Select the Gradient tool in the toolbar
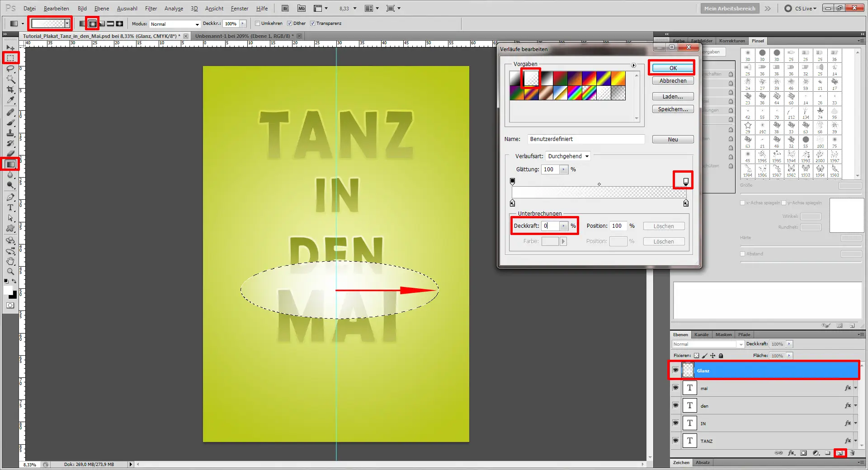Screen dimensions: 868x470 (11, 164)
